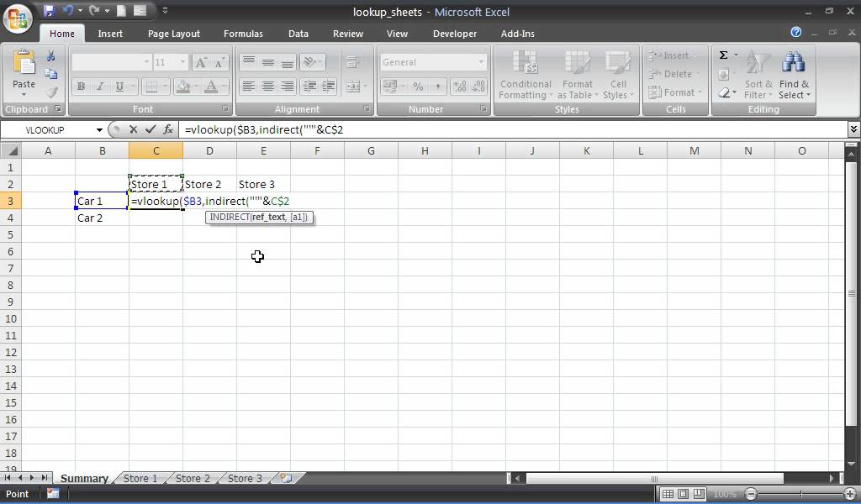
Task: Open Insert Function via the fx icon
Action: (x=168, y=129)
